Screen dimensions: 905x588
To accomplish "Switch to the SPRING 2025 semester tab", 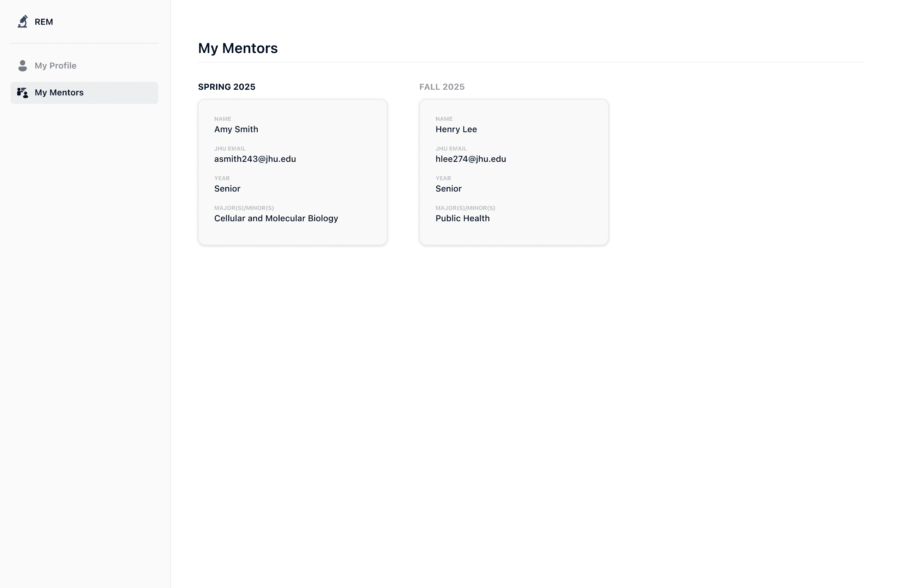I will pos(227,87).
